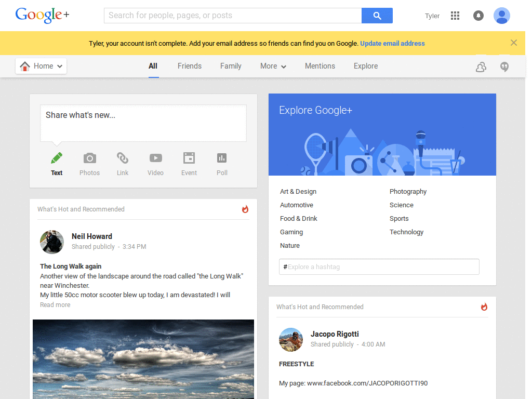The image size is (532, 399).
Task: Open the Technology category
Action: click(x=406, y=232)
